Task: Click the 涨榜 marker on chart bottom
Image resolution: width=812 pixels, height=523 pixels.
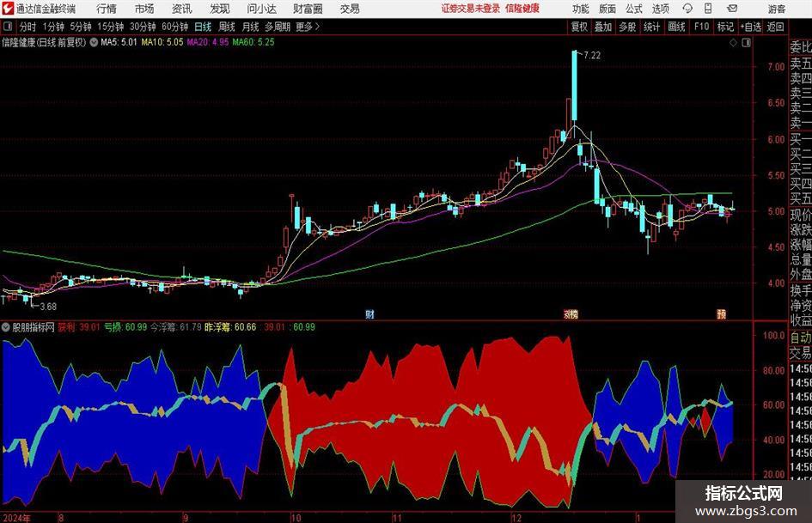Action: pos(571,313)
